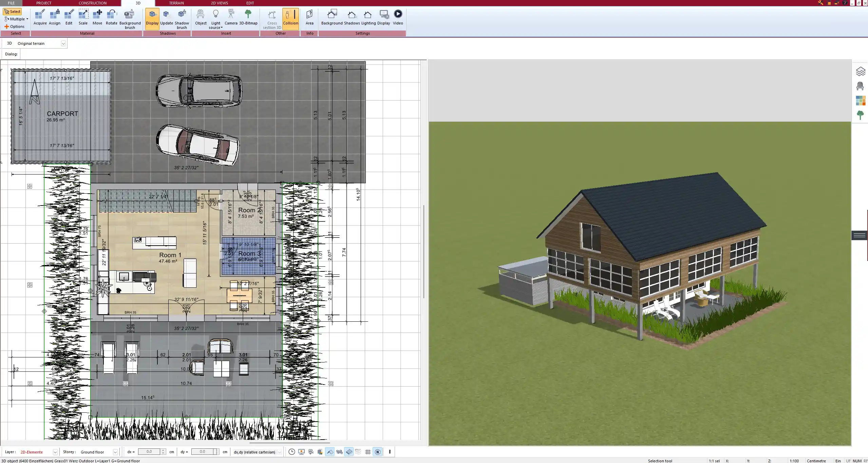Click the Background brush tool
868x463 pixels.
click(x=130, y=19)
